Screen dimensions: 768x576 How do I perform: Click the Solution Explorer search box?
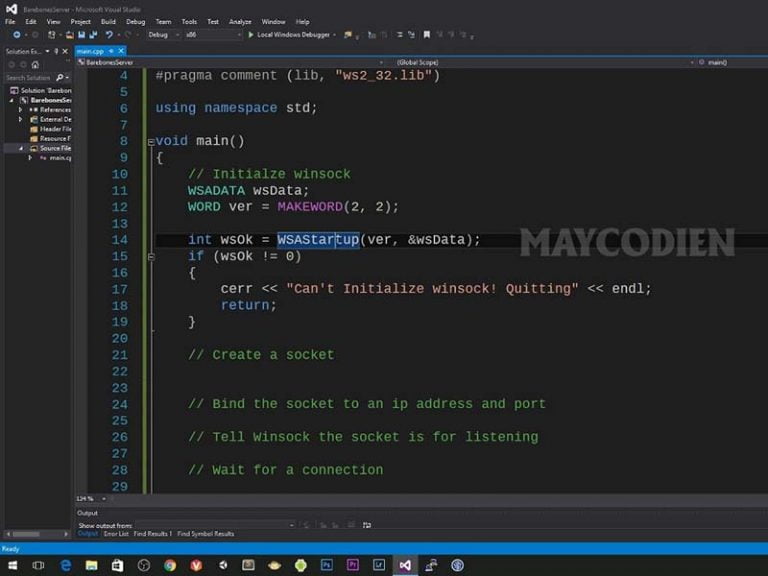pos(28,77)
